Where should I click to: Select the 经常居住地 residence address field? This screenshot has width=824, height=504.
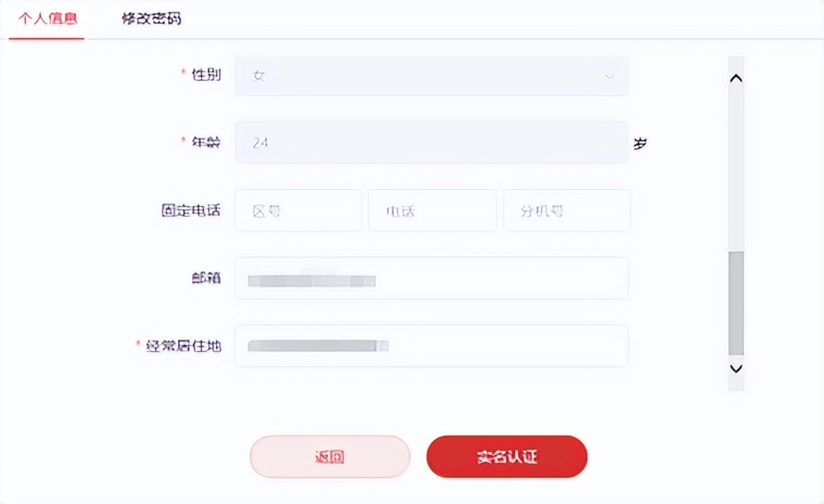click(430, 346)
